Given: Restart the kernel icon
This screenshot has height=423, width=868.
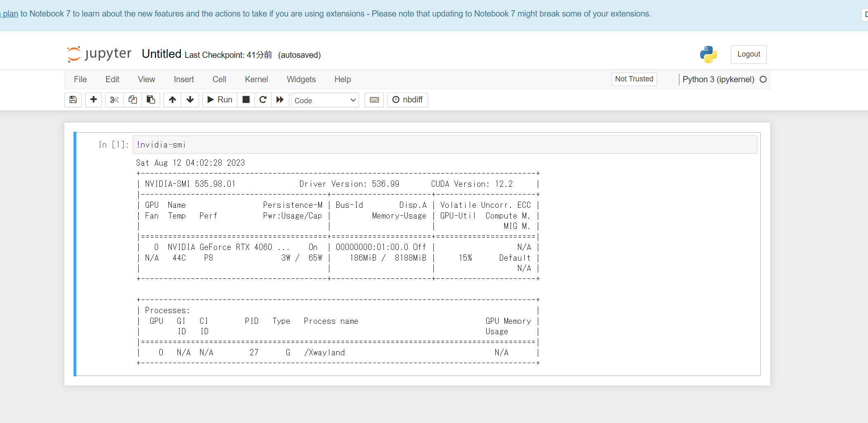Looking at the screenshot, I should click(x=263, y=100).
